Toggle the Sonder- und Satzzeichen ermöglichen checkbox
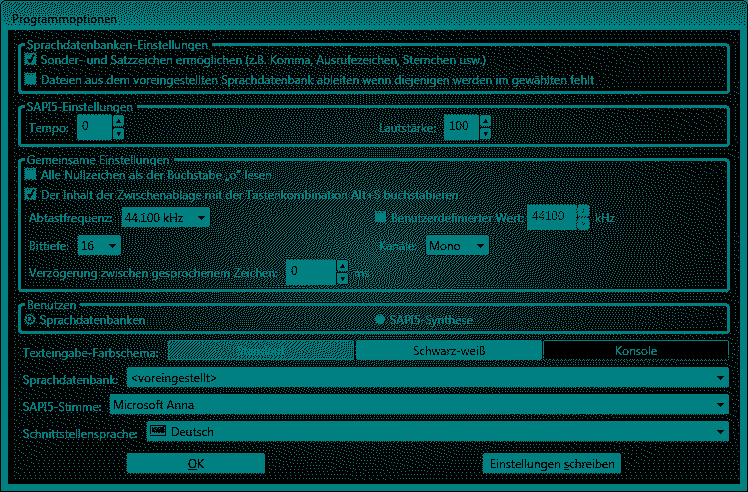The width and height of the screenshot is (748, 492). 31,59
